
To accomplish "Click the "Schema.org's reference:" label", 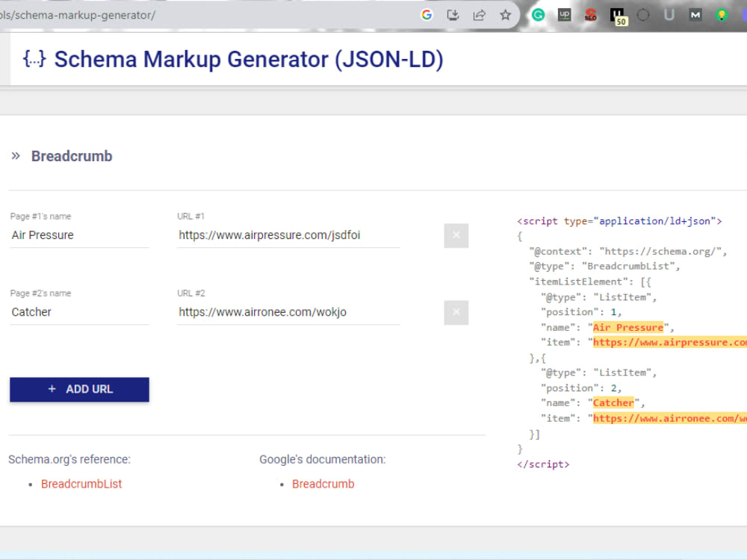I will (69, 459).
